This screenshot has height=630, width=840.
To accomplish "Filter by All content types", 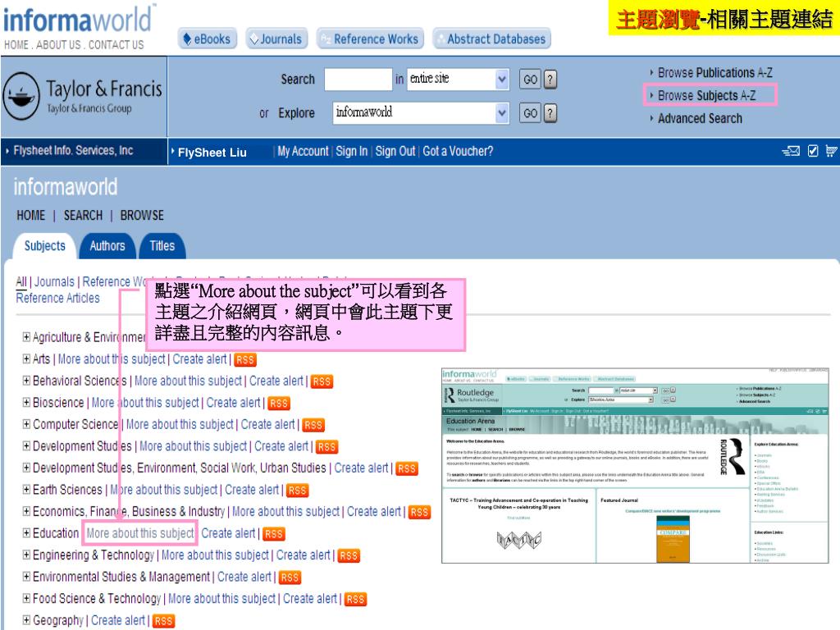I will pos(21,282).
